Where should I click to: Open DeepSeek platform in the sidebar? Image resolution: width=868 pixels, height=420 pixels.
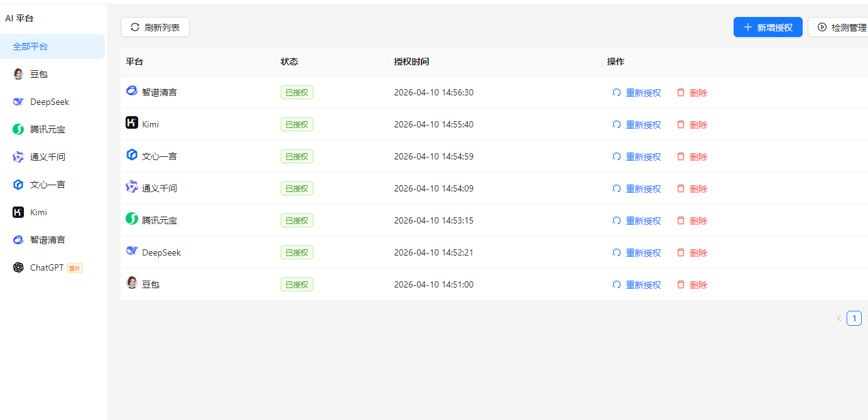[52, 102]
